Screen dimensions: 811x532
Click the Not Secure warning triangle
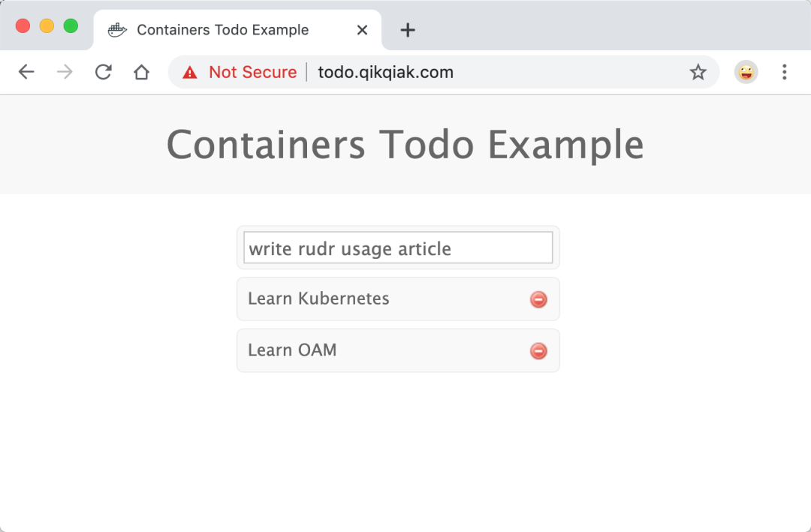pos(190,72)
